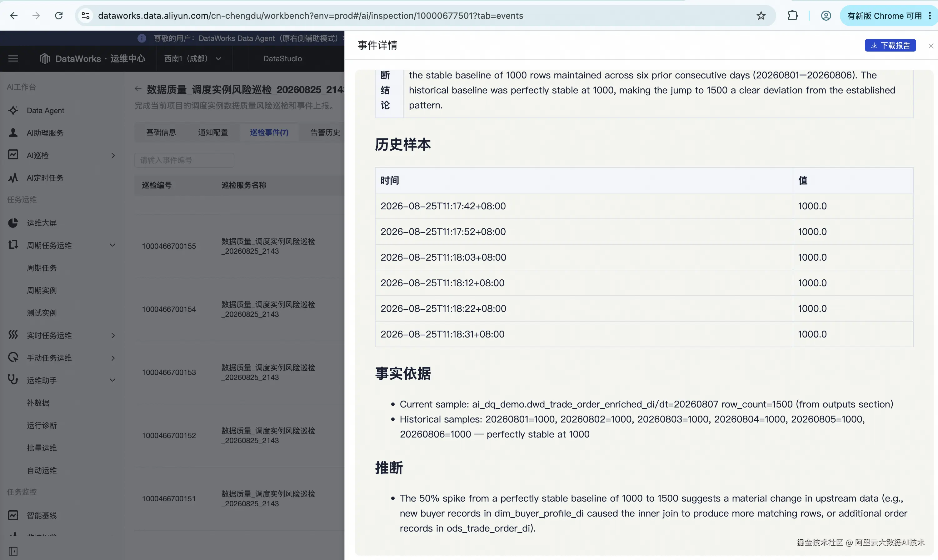Click event number 1000466700151
Viewport: 938px width, 560px height.
coord(169,498)
